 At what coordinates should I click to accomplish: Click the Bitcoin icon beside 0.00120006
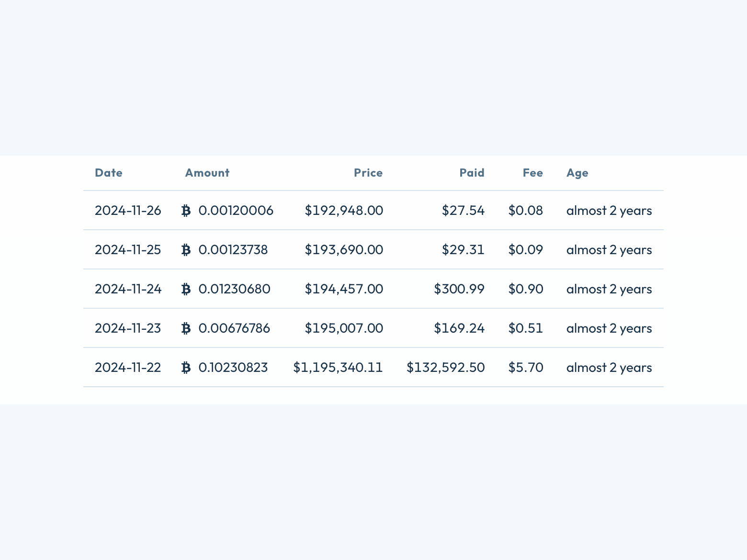[186, 211]
